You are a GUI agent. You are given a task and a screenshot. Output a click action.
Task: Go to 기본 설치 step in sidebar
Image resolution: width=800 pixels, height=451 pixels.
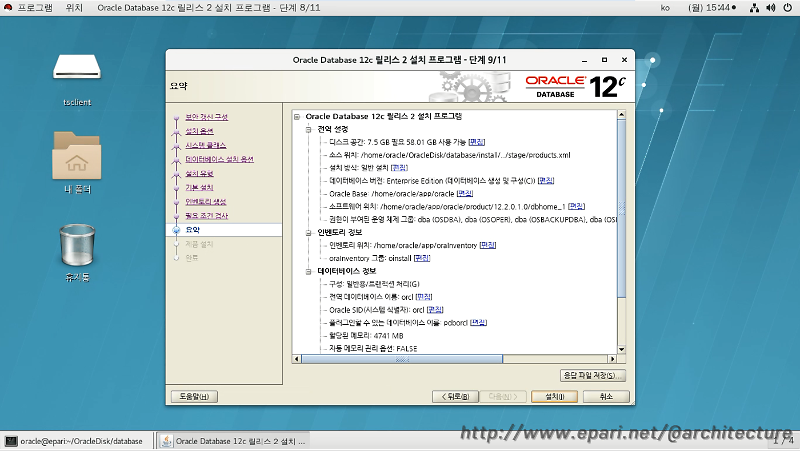click(199, 188)
